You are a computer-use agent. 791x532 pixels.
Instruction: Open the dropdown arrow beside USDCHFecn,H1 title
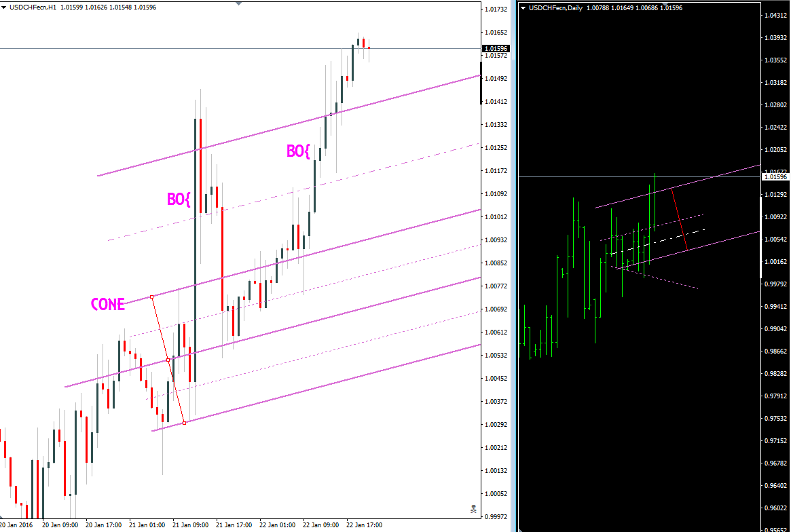coord(5,5)
